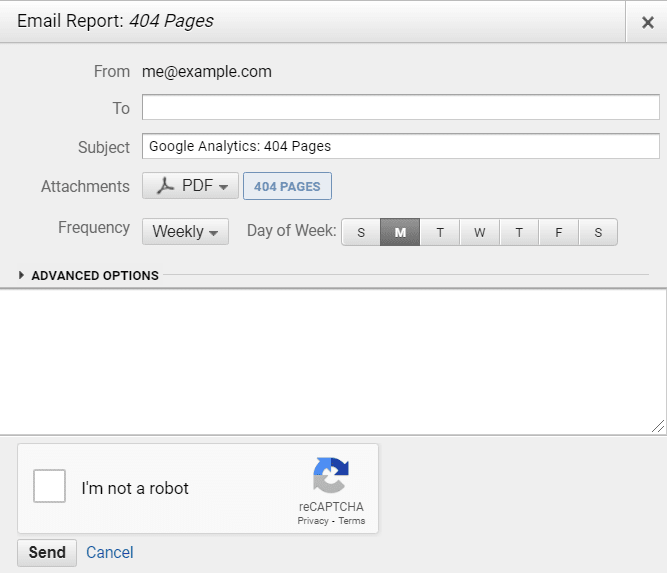The image size is (667, 573).
Task: Select Tuesday day of week button
Action: click(440, 232)
